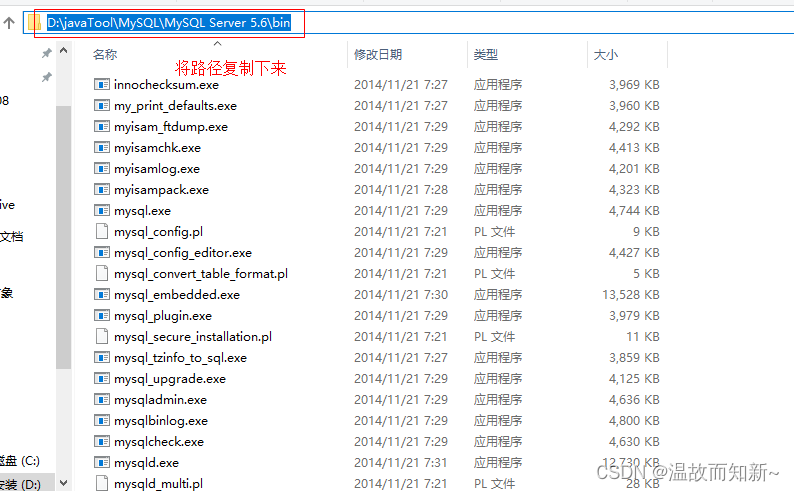Image resolution: width=794 pixels, height=491 pixels.
Task: Click the Up navigation arrow
Action: tap(9, 23)
